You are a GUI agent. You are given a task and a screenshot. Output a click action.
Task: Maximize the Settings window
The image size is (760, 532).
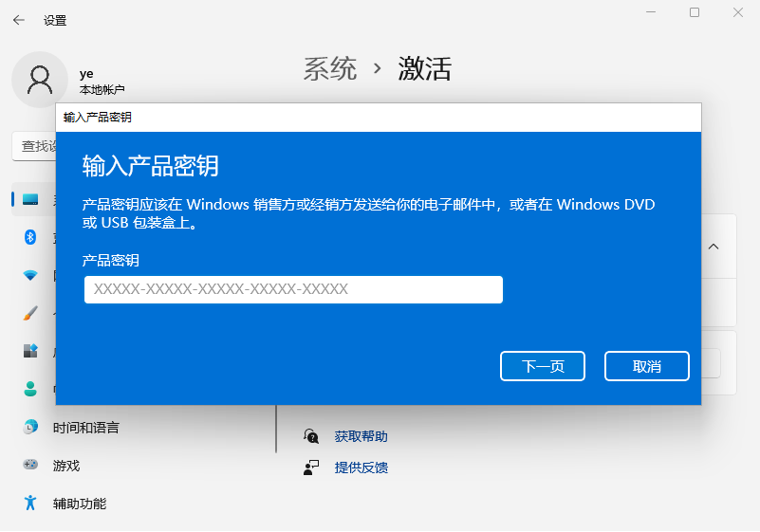coord(695,12)
